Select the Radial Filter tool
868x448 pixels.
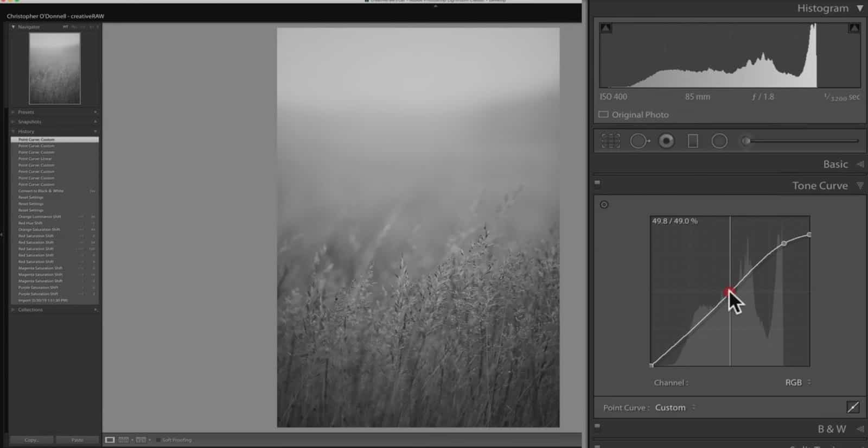coord(719,141)
